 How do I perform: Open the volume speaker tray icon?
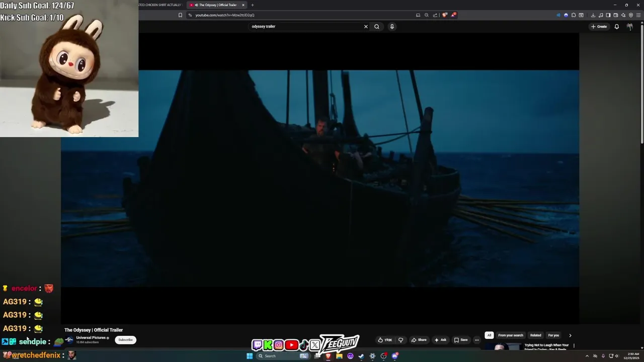pos(617,356)
